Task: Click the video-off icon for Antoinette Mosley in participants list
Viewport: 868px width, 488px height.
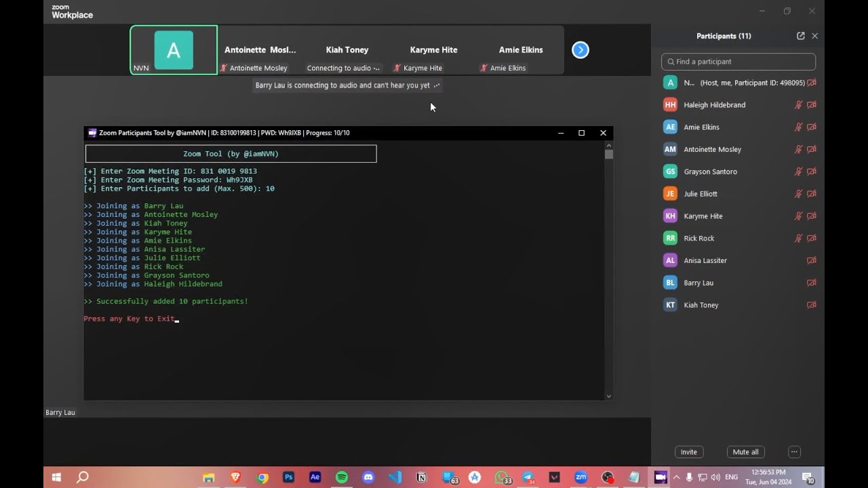Action: (811, 150)
